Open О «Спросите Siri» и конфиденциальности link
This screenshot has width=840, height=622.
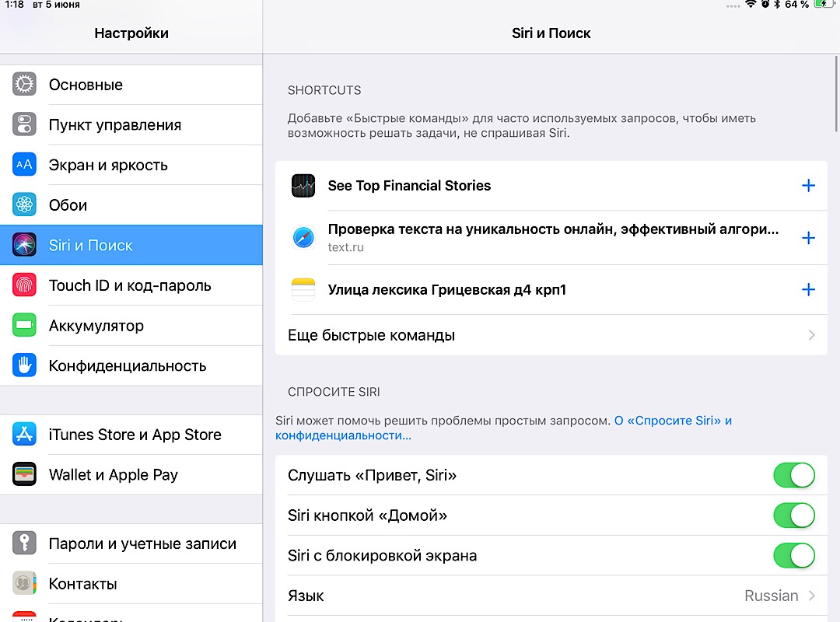tap(672, 421)
